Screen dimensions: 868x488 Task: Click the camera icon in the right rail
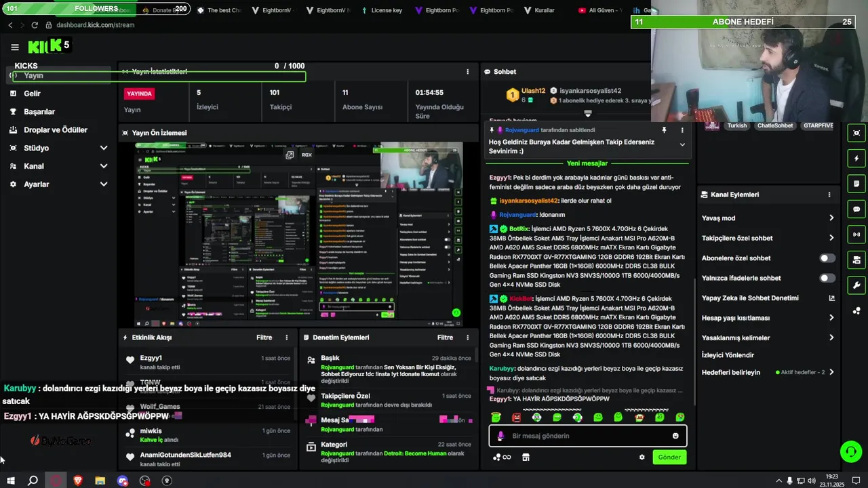click(856, 260)
